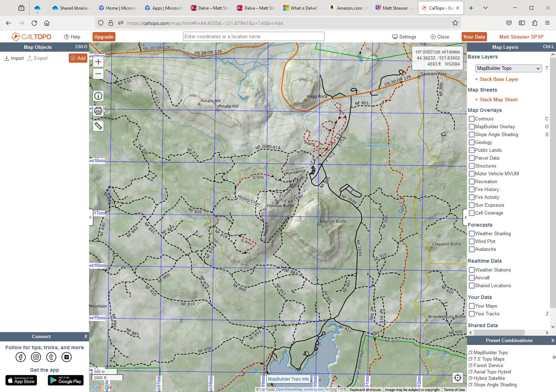Switch to the Amazon.com browser tab

coord(347,7)
